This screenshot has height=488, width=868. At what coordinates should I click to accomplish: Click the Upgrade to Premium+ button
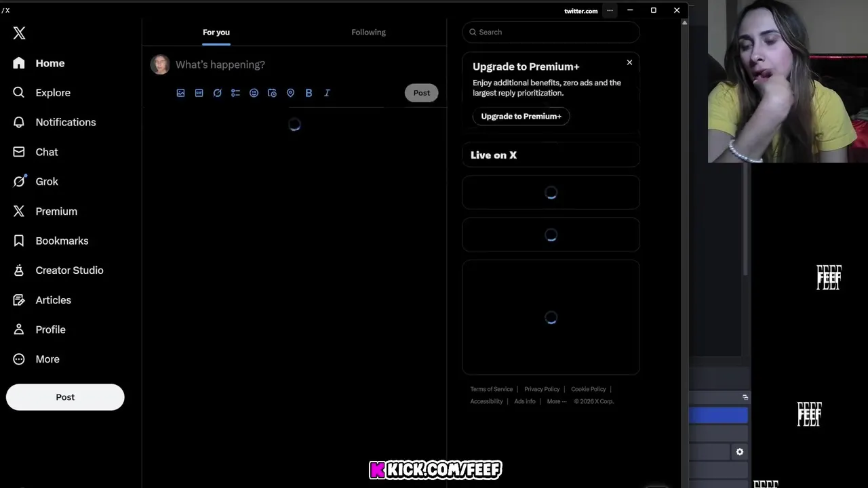click(521, 116)
